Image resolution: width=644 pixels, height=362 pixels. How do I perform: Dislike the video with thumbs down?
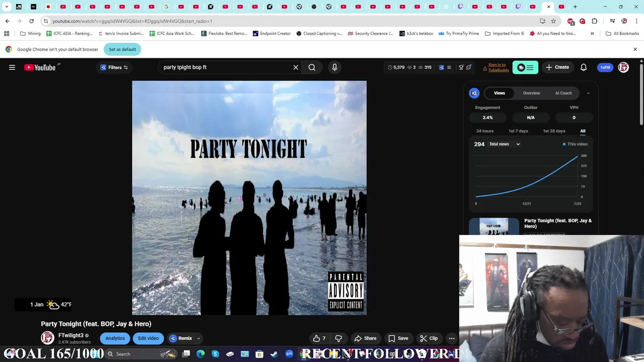[x=339, y=338]
